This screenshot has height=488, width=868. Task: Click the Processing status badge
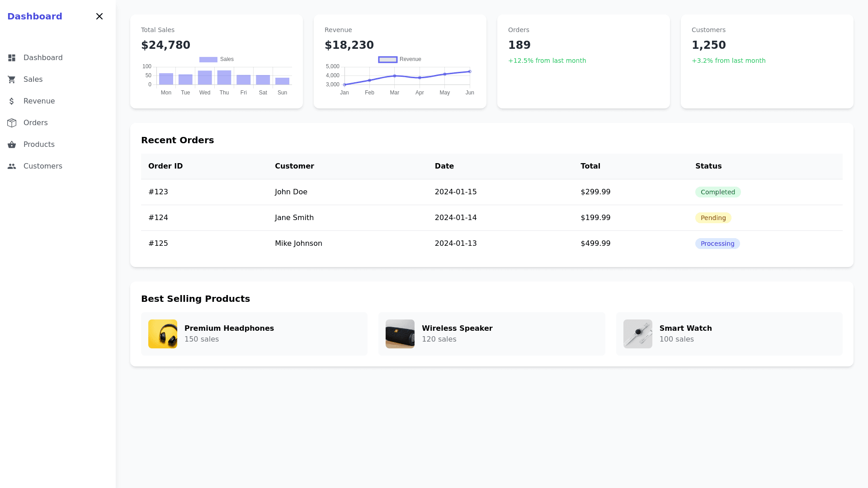717,244
